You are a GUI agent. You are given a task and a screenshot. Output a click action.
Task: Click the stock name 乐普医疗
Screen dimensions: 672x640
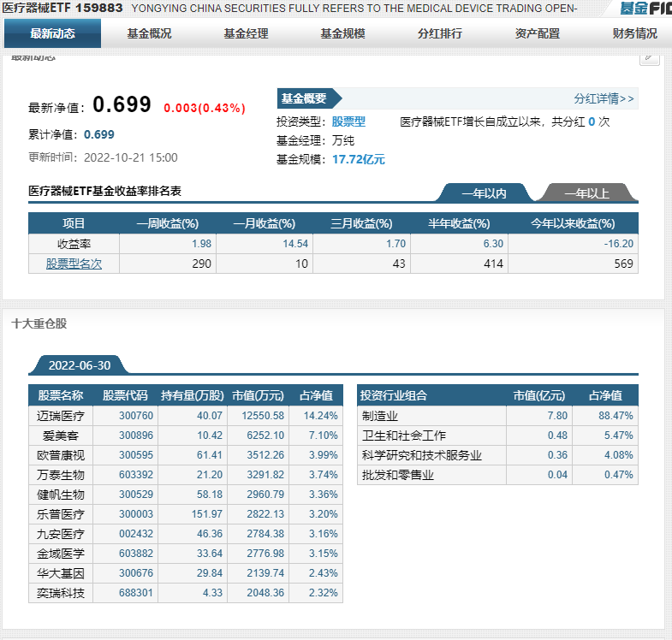coord(61,514)
